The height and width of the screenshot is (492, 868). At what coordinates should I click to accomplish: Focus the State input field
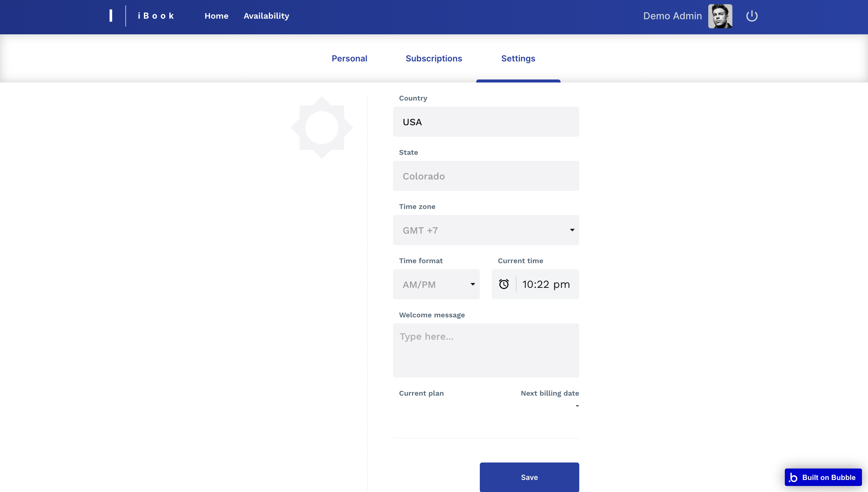(486, 176)
